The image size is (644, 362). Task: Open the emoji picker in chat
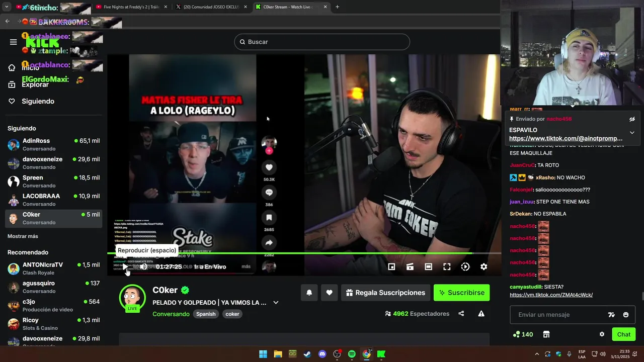point(626,315)
